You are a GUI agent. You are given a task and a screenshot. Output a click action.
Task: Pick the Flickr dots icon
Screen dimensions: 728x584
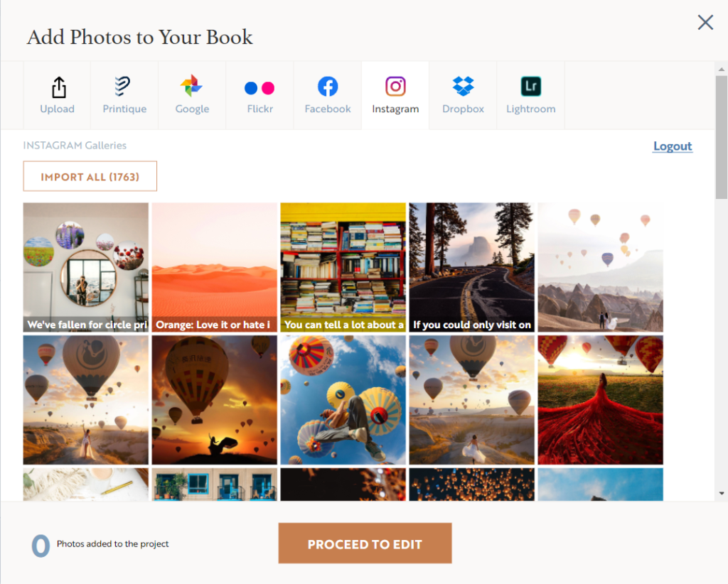[x=259, y=88]
